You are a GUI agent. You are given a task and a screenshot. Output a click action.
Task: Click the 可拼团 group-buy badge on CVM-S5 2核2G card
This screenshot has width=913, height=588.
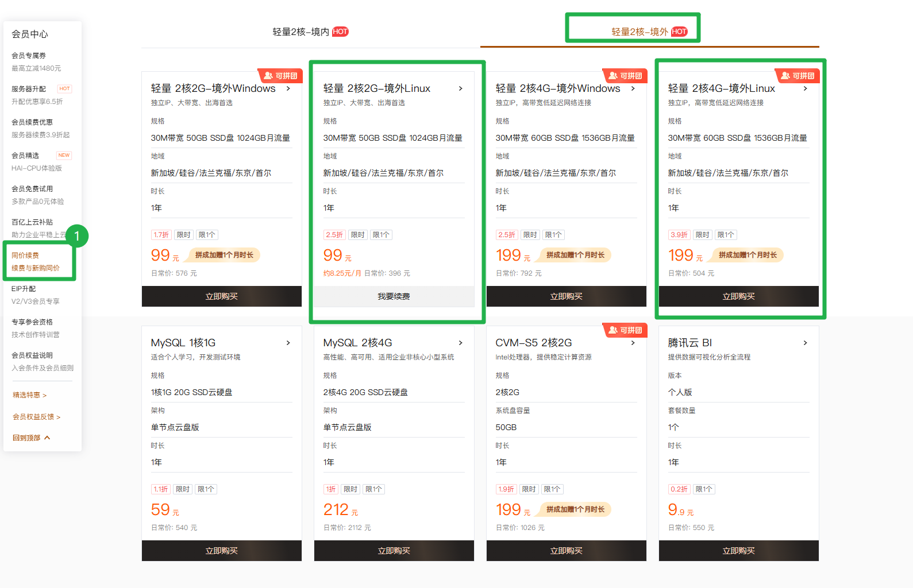coord(625,330)
